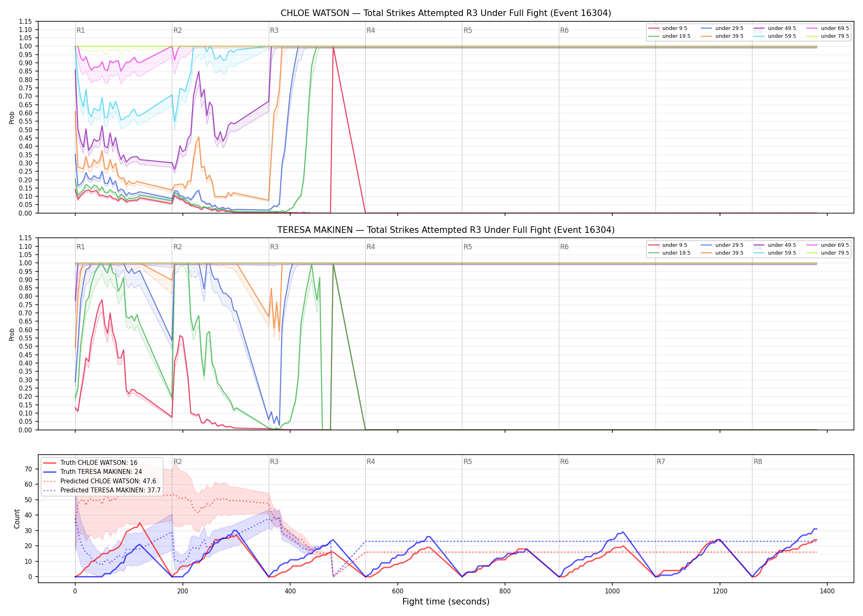Screen dimensions: 863x616
Task: Pick 'under 29.5' legend entry in Teresa Makinen chart
Action: tap(722, 245)
